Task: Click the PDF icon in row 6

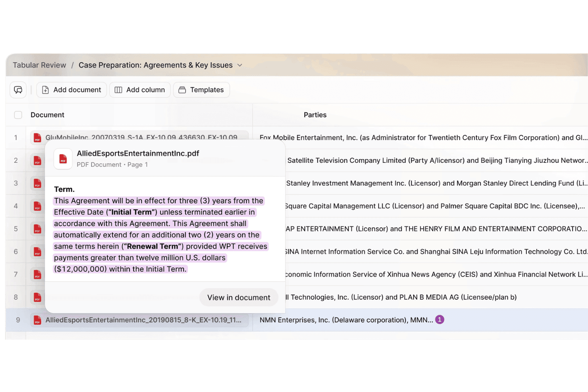Action: (37, 252)
